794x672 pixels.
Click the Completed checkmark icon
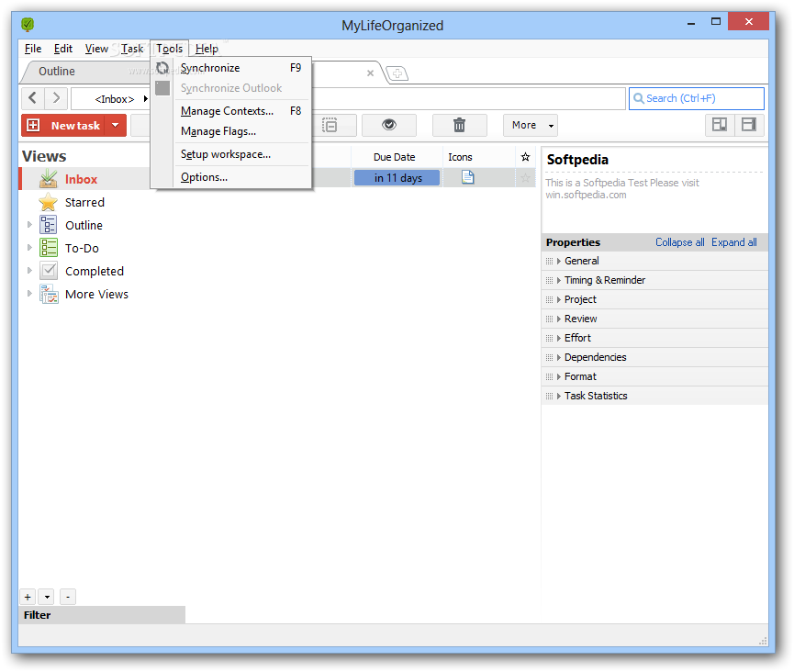(x=48, y=271)
